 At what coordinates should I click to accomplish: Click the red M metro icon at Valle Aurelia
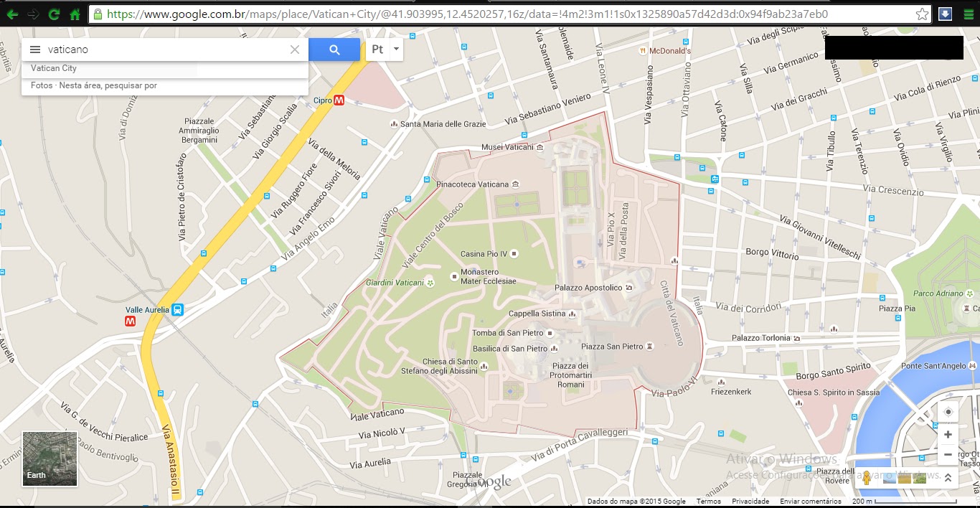coord(130,321)
